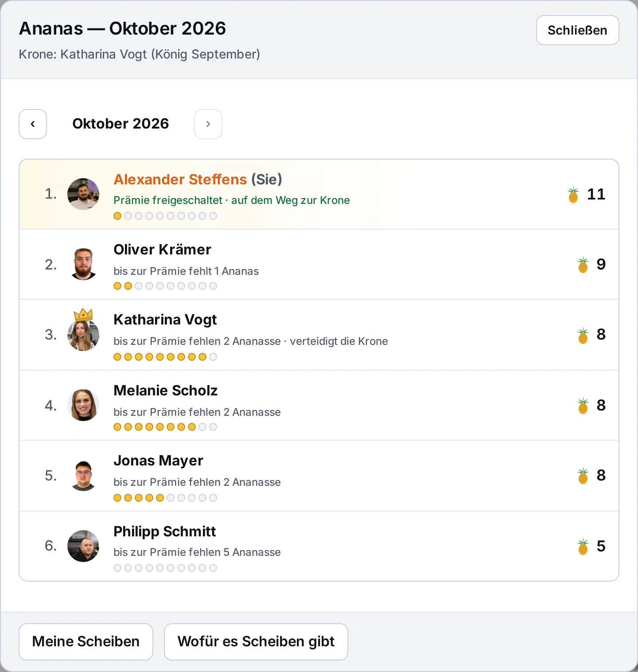This screenshot has width=638, height=672.
Task: Click the 'Oktober 2026' month label
Action: 121,124
